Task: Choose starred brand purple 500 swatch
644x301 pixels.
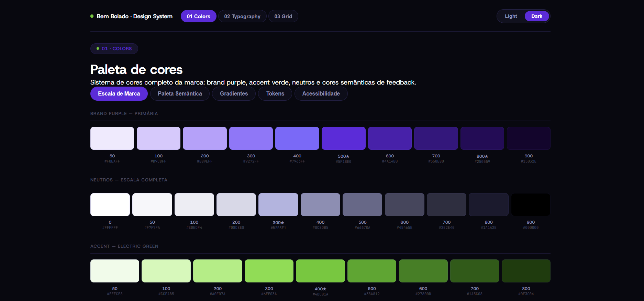Action: pyautogui.click(x=344, y=138)
